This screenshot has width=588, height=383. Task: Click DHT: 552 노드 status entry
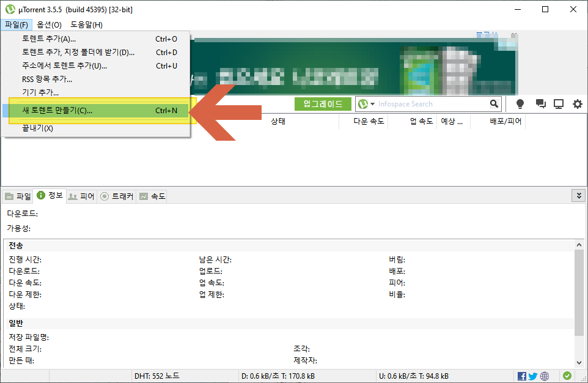[x=156, y=376]
